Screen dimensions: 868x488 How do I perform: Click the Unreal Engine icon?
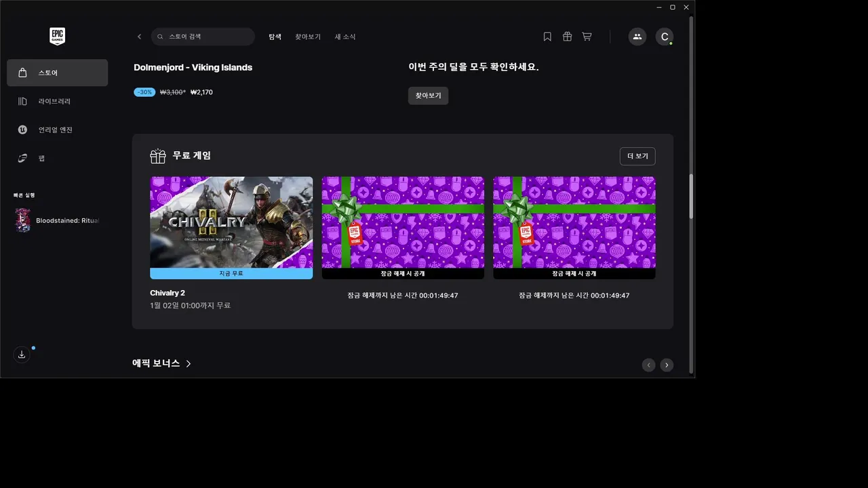coord(22,129)
